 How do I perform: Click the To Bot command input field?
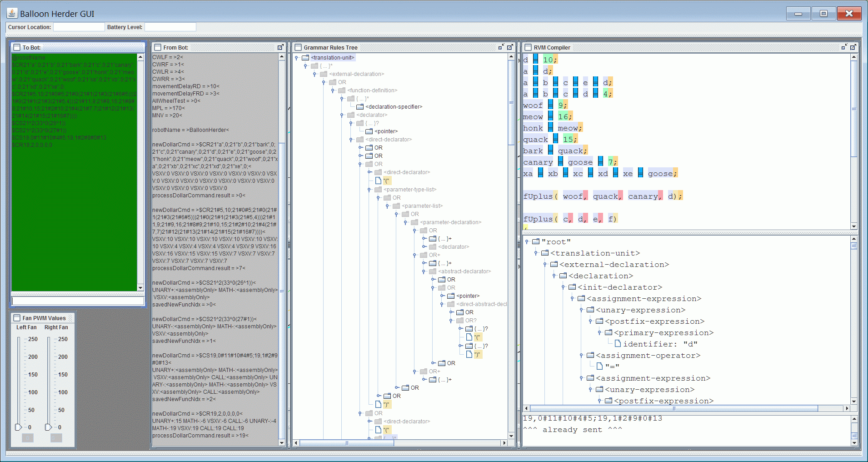coord(78,301)
